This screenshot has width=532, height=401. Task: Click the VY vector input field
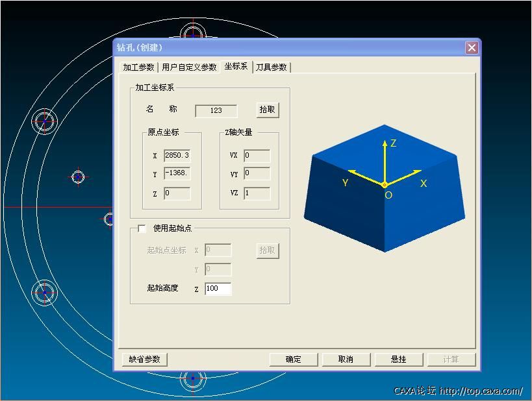click(257, 173)
